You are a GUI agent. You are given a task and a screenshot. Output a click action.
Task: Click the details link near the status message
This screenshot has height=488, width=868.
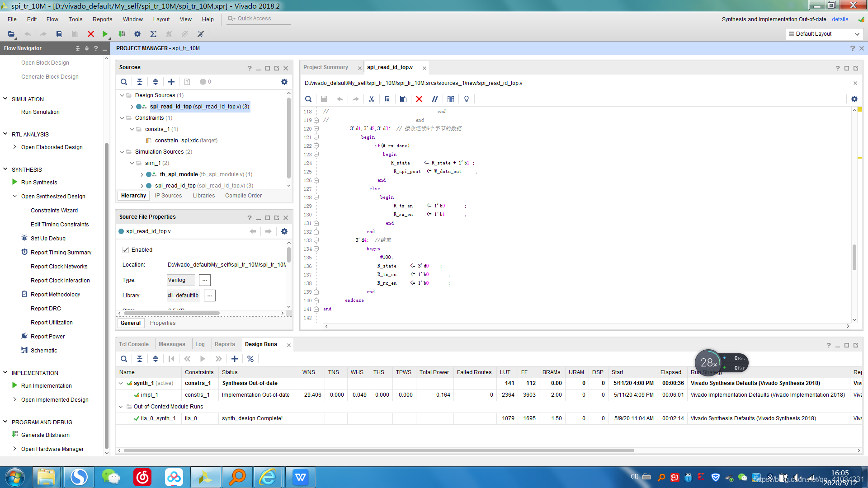840,19
